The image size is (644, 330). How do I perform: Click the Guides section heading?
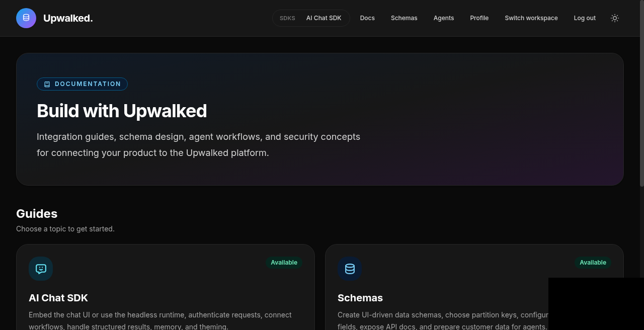pos(37,214)
